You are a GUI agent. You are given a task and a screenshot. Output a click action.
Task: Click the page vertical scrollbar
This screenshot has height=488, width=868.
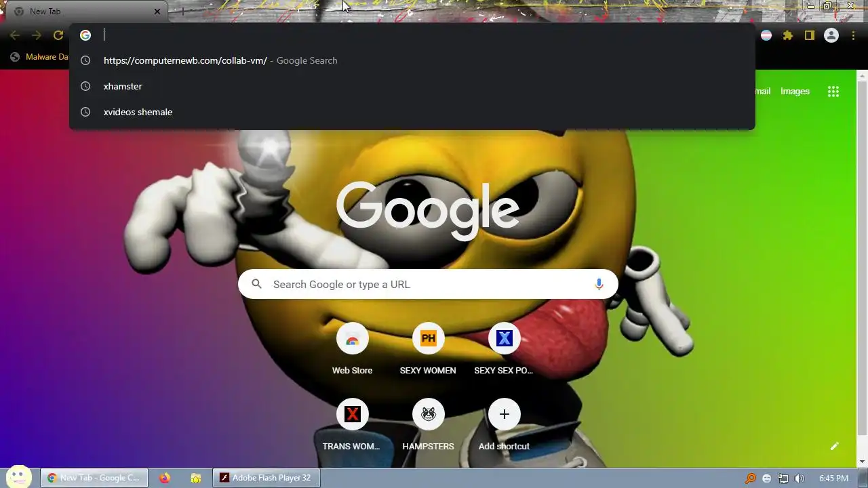click(x=863, y=258)
